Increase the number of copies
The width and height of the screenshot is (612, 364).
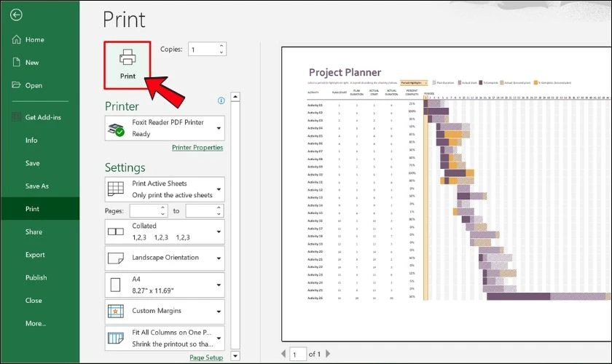click(221, 46)
